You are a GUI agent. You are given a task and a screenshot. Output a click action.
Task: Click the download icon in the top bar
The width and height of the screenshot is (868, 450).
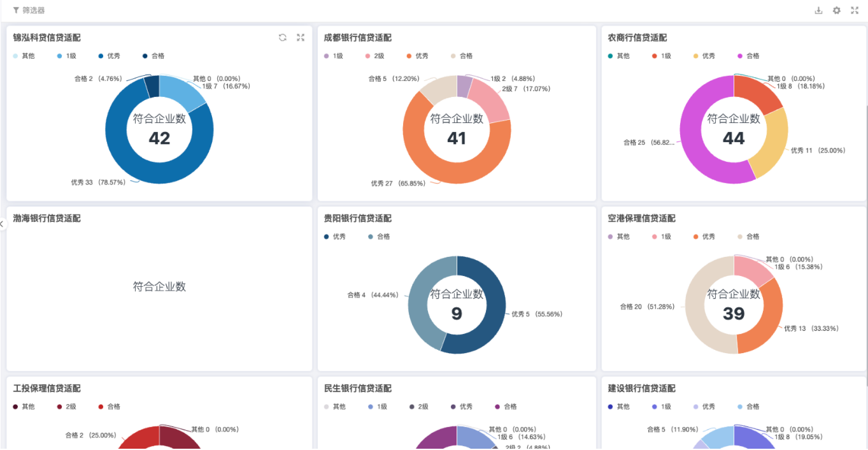(819, 10)
